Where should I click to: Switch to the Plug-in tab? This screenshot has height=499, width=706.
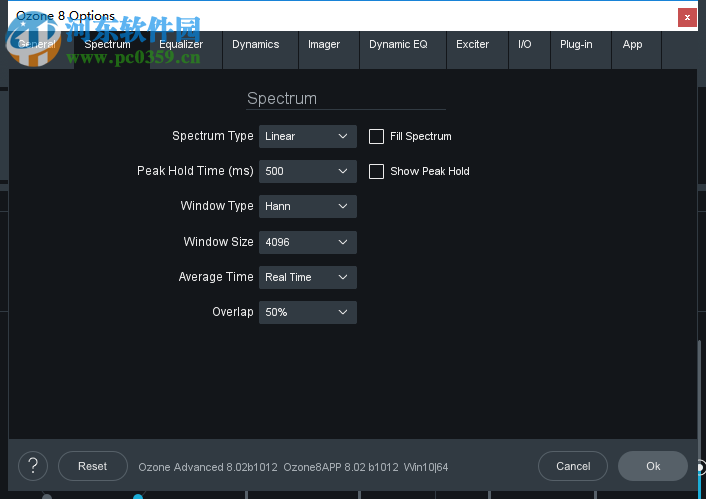(x=581, y=50)
